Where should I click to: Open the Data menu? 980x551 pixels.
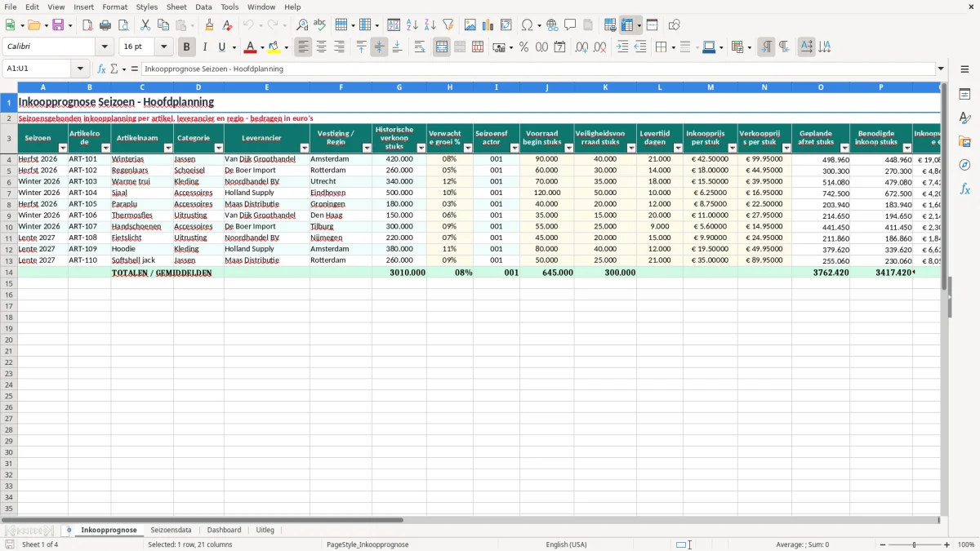click(x=203, y=7)
